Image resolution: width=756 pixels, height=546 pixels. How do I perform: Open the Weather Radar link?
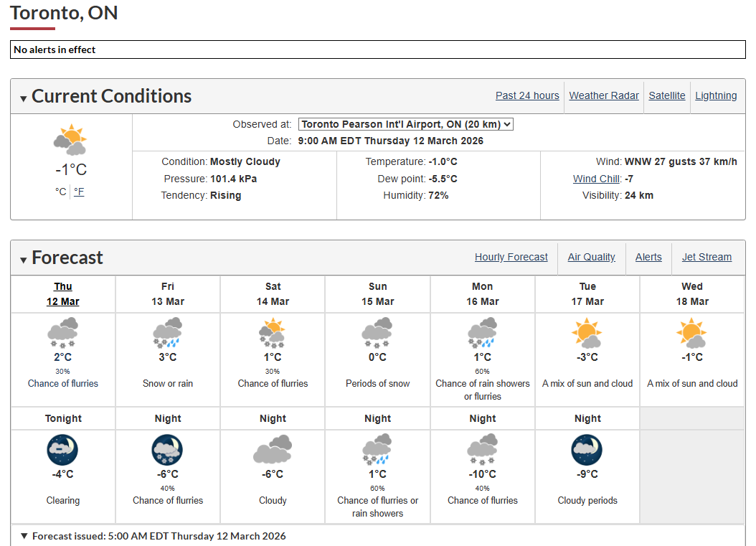coord(604,95)
